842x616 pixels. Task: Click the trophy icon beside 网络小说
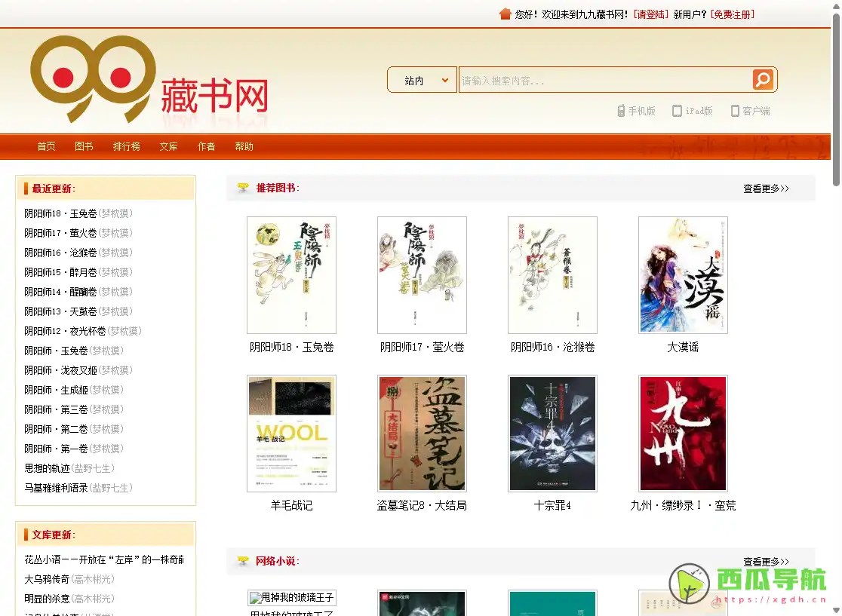tap(243, 561)
